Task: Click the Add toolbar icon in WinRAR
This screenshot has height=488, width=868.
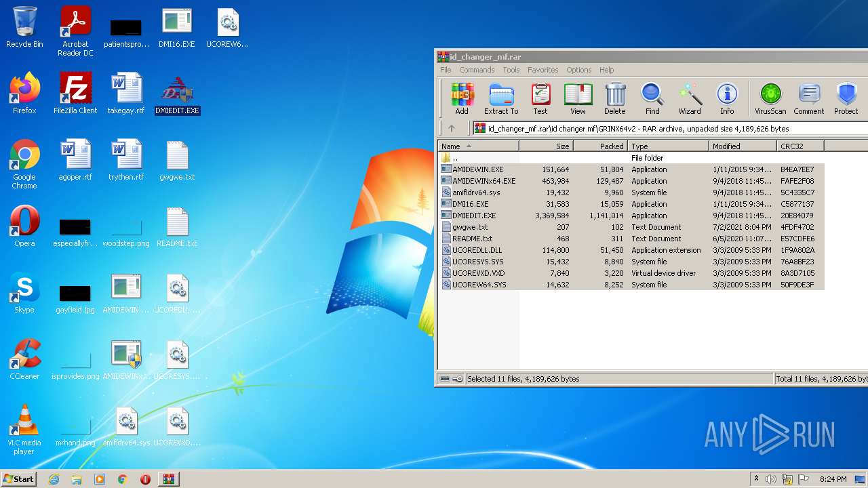Action: coord(462,99)
